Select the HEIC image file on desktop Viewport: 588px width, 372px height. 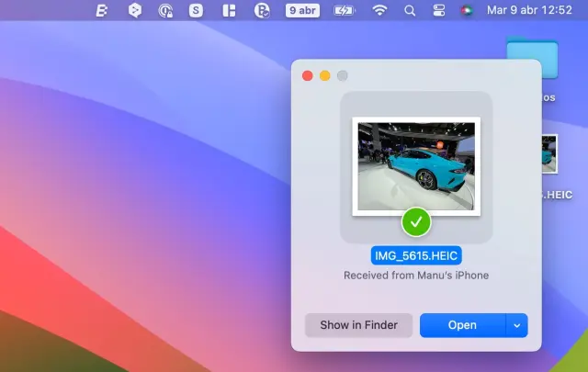[549, 154]
